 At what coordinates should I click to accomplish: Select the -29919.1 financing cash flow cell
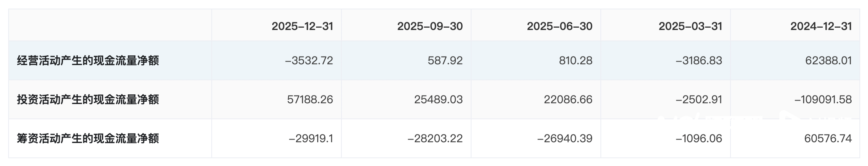tap(311, 139)
